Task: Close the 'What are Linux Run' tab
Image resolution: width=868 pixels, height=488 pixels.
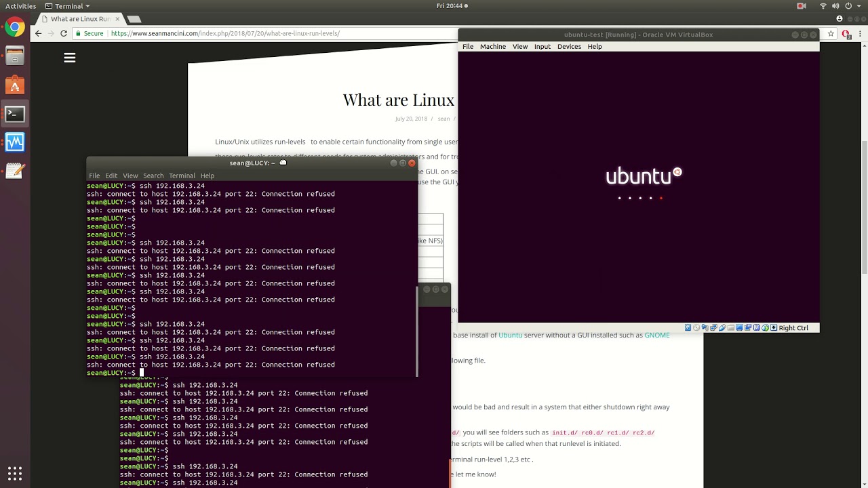Action: tap(117, 19)
